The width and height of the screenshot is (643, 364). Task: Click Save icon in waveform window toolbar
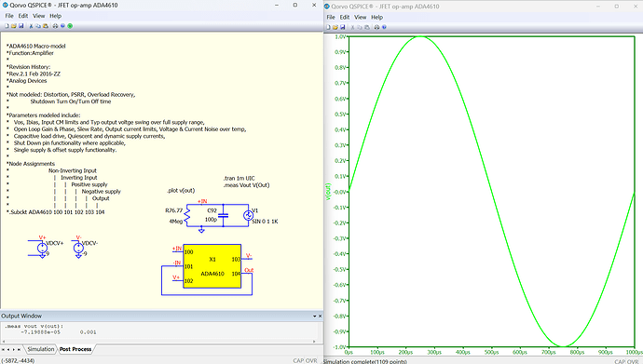point(342,27)
